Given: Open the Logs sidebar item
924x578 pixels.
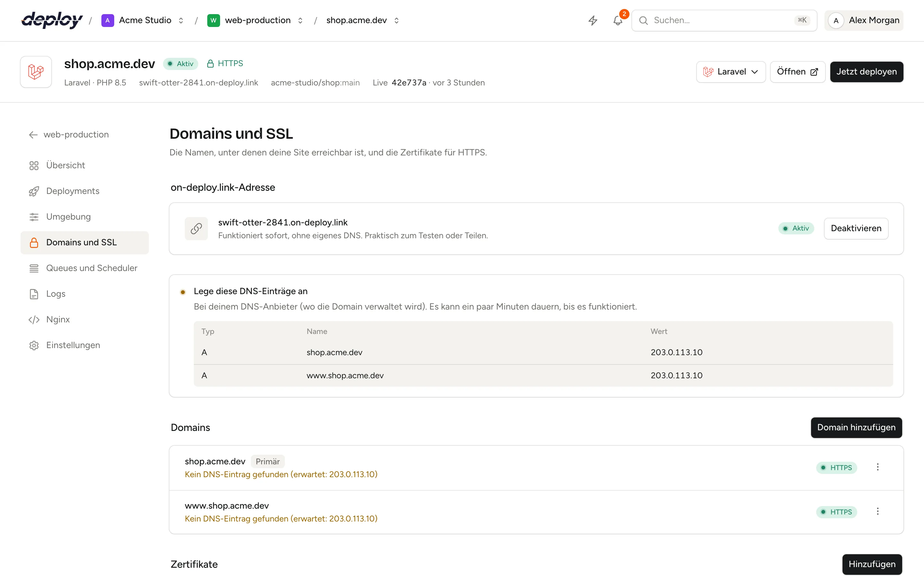Looking at the screenshot, I should 85,293.
